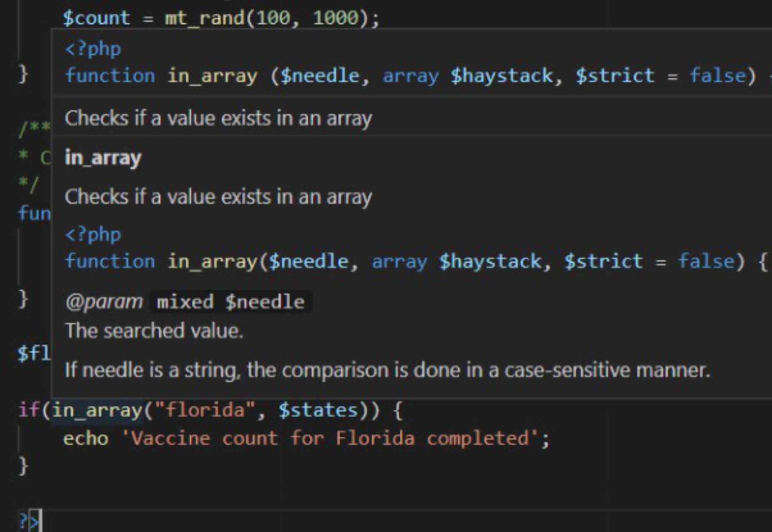Viewport: 772px width, 532px height.
Task: Click the $states variable in the if condition
Action: coord(318,410)
